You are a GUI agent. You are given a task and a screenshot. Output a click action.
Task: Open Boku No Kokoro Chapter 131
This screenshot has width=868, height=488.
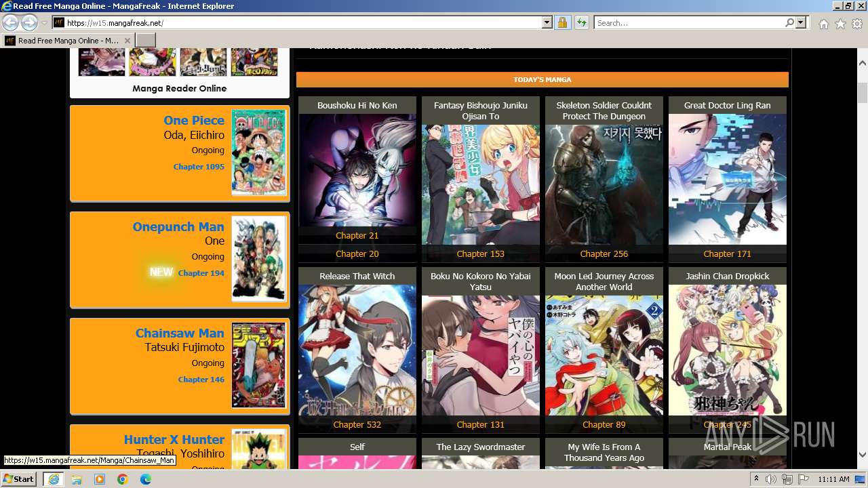point(481,425)
